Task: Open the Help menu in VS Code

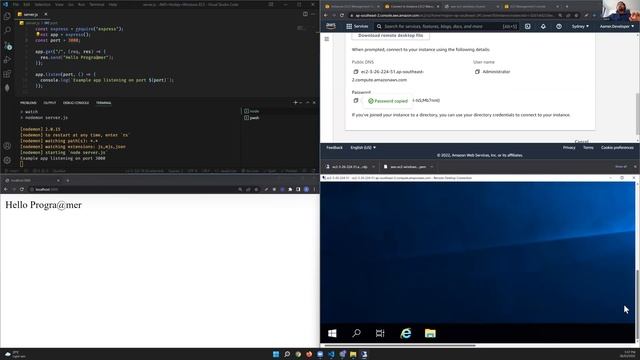Action: [113, 4]
